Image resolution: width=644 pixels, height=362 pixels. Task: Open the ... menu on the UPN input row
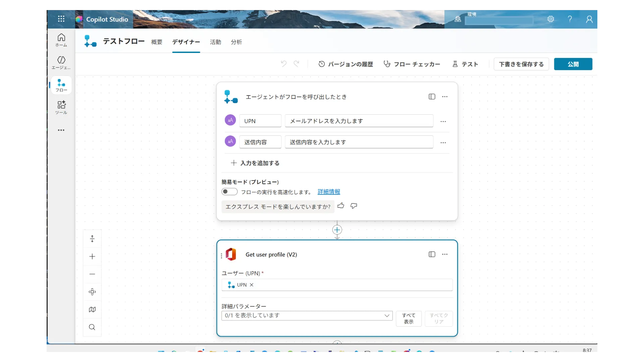click(443, 121)
